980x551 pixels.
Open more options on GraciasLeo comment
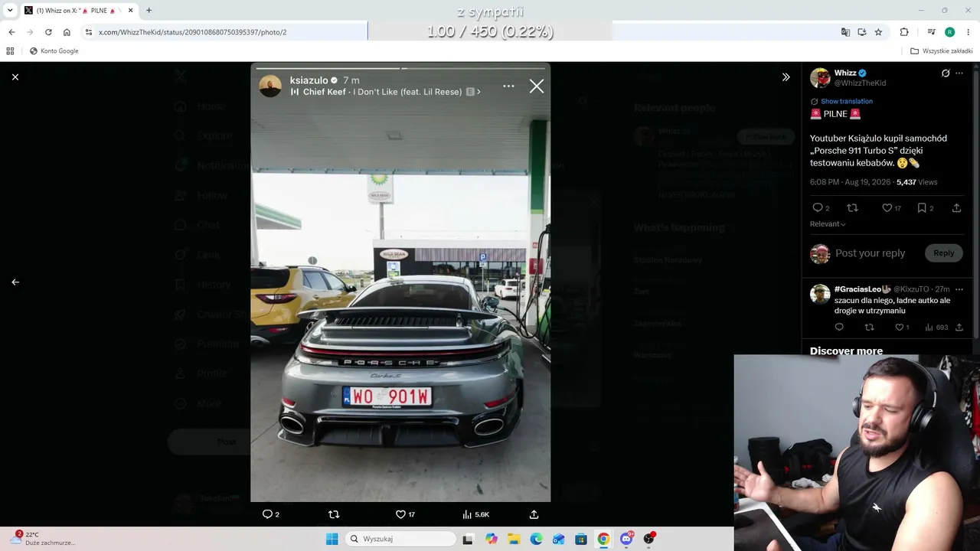tap(959, 289)
